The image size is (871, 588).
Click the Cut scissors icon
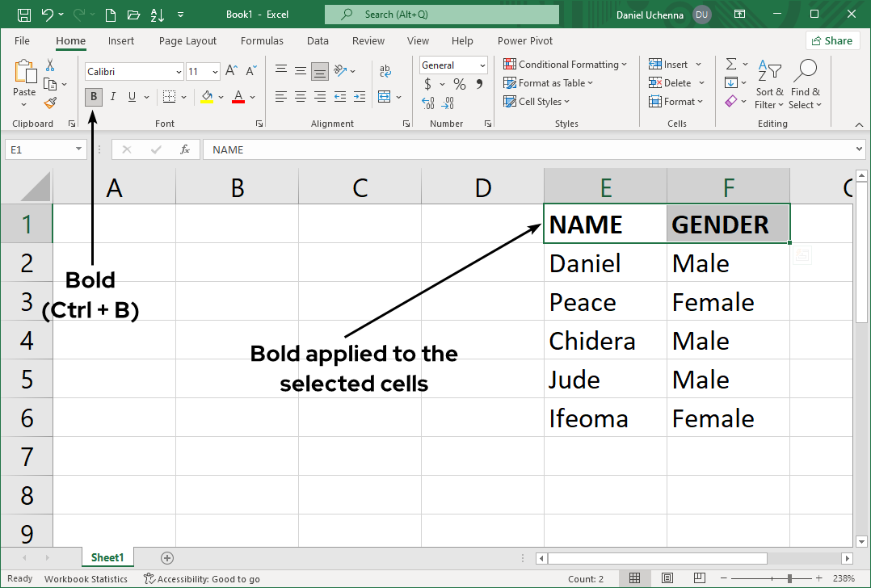[x=50, y=65]
